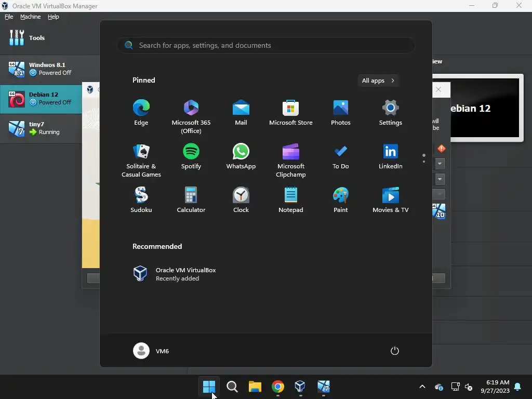Screen dimensions: 532x399
Task: Select the Debian 12 virtual machine
Action: click(x=41, y=99)
